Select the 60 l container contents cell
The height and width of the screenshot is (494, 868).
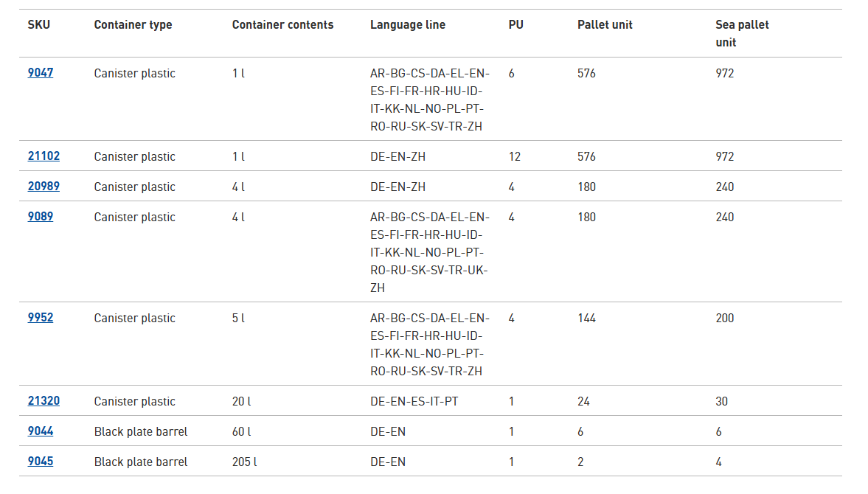click(241, 431)
